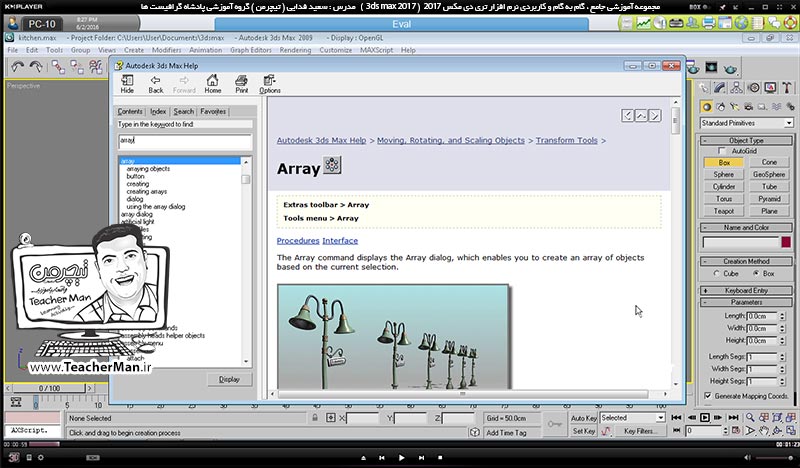800x468 pixels.
Task: Open Home page in the Help viewer
Action: click(x=213, y=84)
